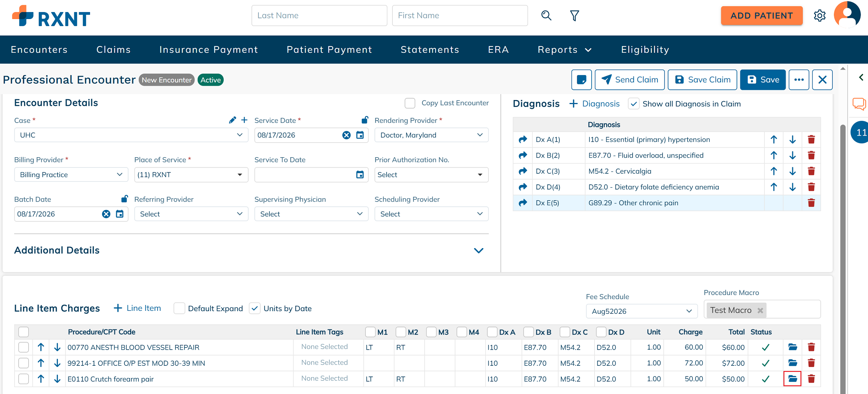Screen dimensions: 868x394
Task: Move Dx B(2) diagnosis down
Action: pos(792,155)
